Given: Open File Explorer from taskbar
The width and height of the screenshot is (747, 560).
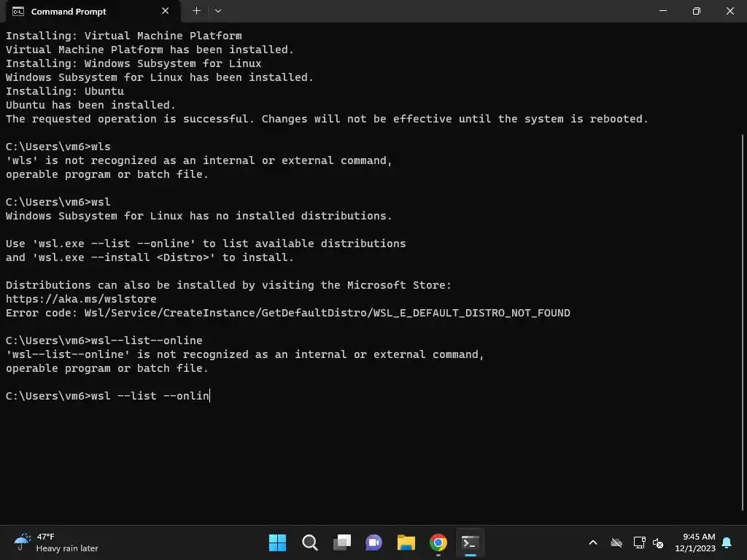Looking at the screenshot, I should (406, 542).
